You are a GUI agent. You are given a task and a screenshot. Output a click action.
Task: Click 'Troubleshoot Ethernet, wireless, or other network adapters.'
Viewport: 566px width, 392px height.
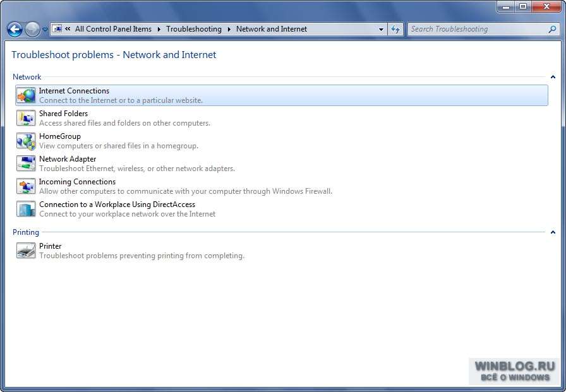point(137,169)
